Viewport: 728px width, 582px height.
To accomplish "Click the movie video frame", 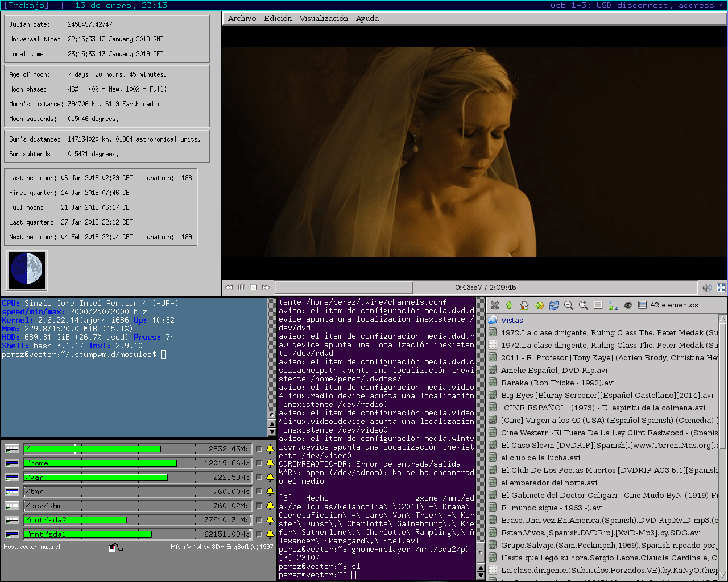I will tap(475, 152).
